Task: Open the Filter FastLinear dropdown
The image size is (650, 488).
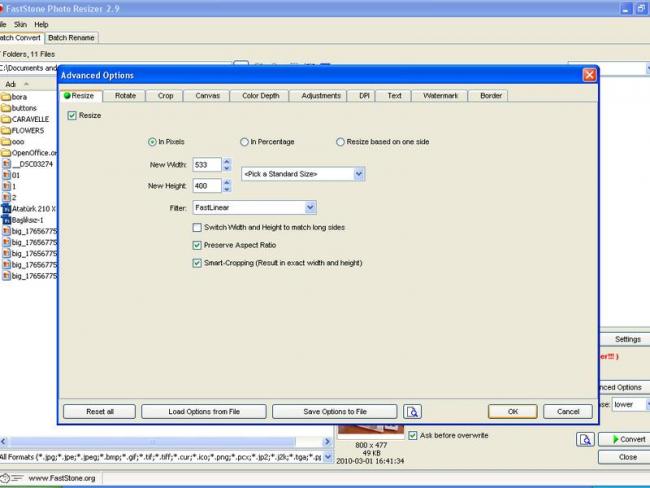Action: pyautogui.click(x=310, y=207)
